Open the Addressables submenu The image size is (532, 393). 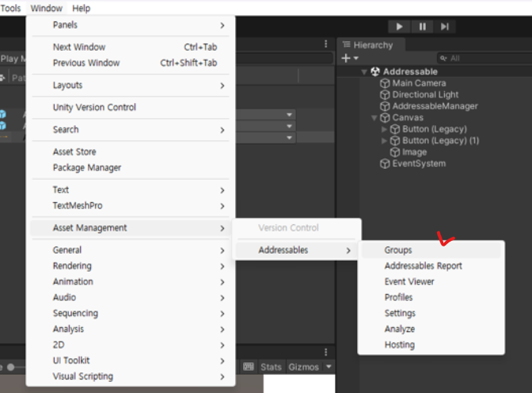coord(297,250)
